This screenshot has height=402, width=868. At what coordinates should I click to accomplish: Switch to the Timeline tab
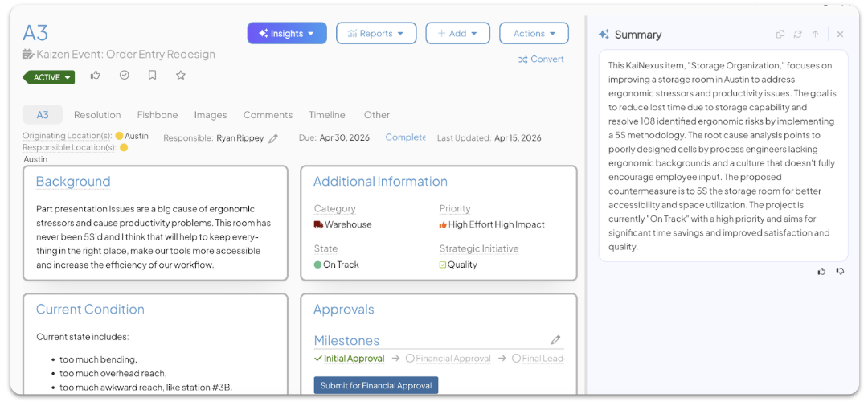tap(327, 115)
